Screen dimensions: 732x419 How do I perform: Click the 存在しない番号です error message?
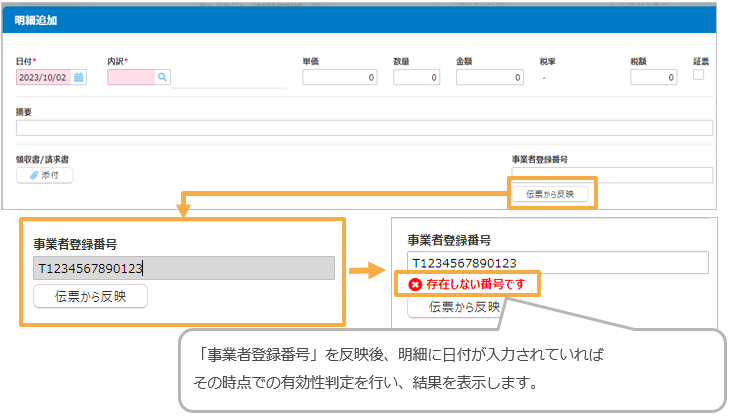476,285
